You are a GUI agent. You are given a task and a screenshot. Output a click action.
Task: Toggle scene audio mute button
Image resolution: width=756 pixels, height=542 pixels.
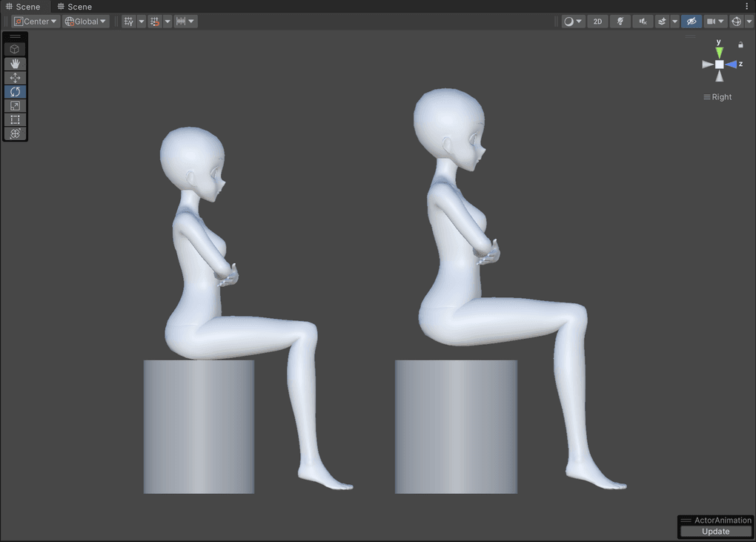coord(642,22)
